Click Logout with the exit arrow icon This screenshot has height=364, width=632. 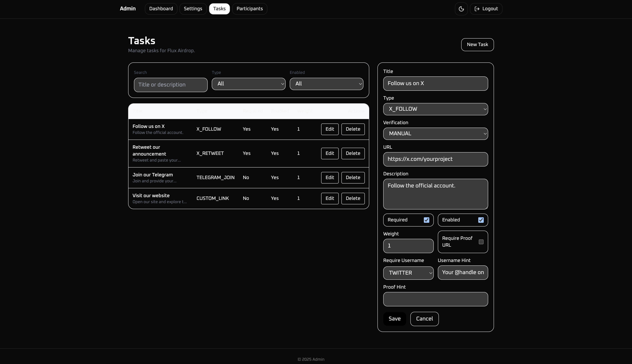click(486, 9)
